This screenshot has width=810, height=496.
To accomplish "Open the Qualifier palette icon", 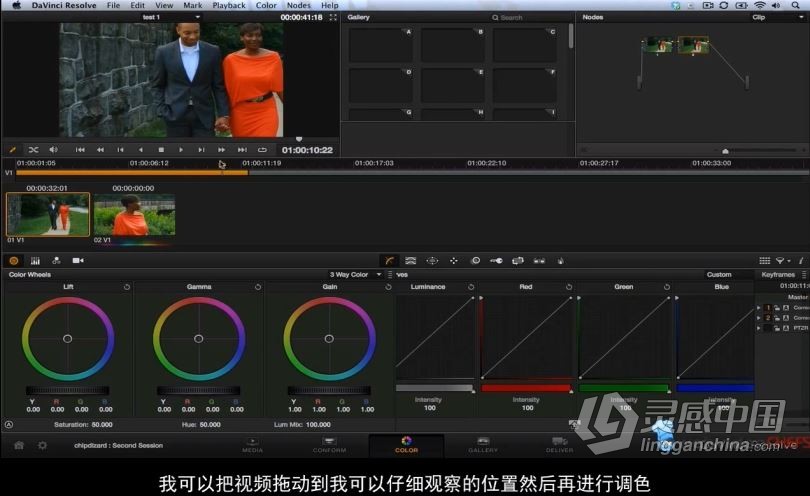I will coord(411,261).
